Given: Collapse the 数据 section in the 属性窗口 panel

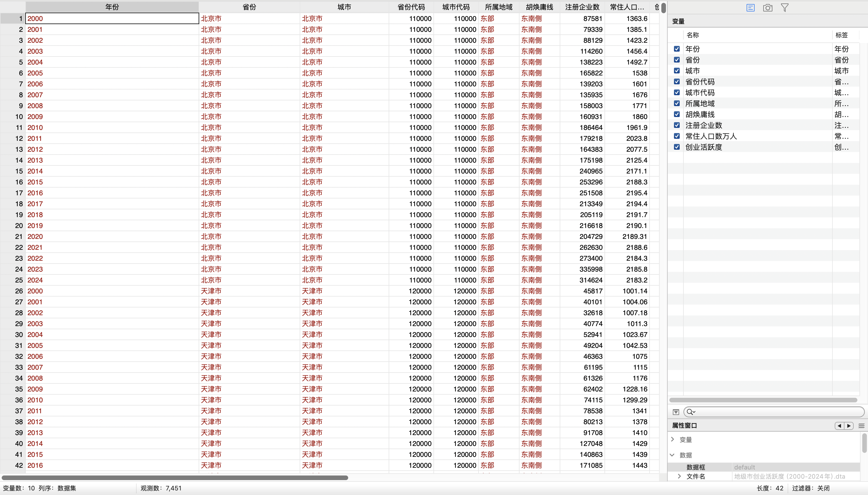Looking at the screenshot, I should (x=672, y=455).
